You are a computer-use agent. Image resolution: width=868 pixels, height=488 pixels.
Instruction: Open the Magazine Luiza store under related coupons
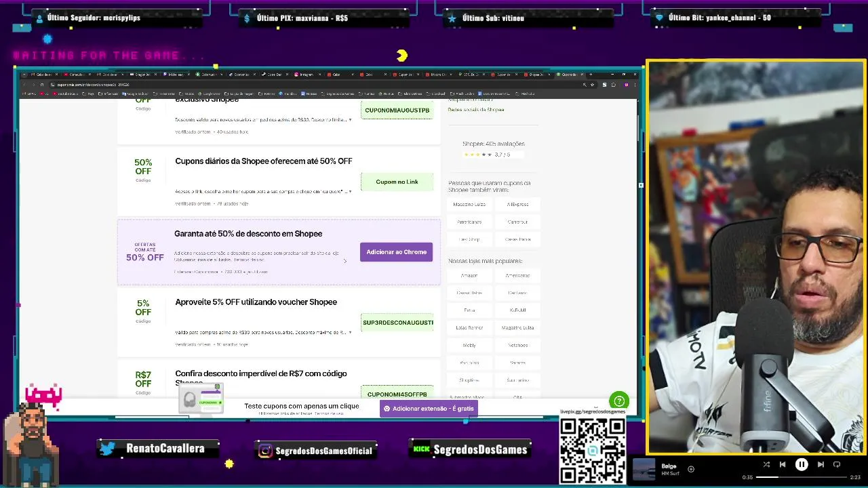click(469, 204)
